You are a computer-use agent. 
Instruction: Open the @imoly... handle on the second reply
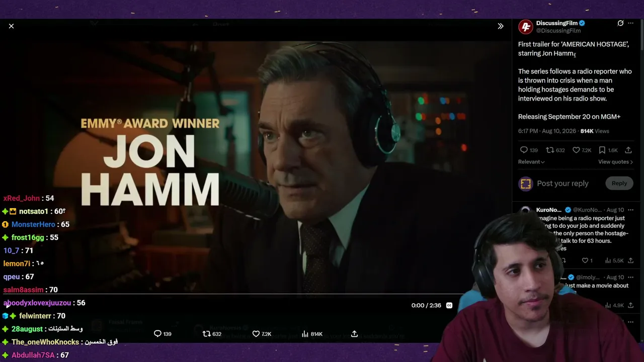[x=588, y=277]
